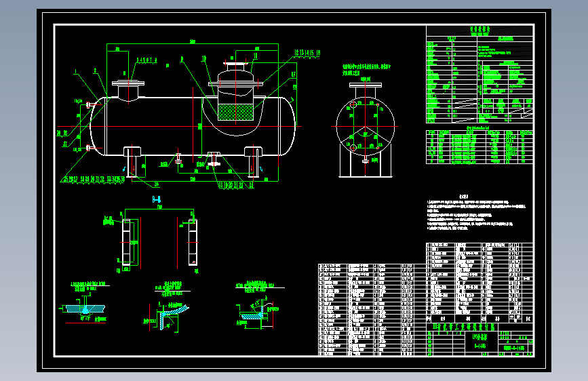Click the right elliptical head of the tank
588x381 pixels.
pos(288,126)
